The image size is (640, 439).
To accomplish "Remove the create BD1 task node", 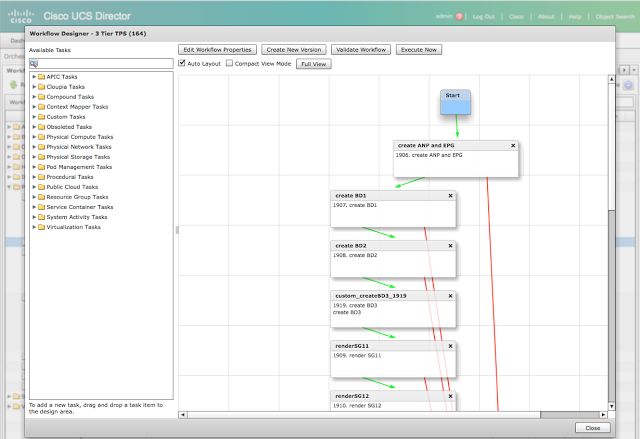I will tap(450, 196).
